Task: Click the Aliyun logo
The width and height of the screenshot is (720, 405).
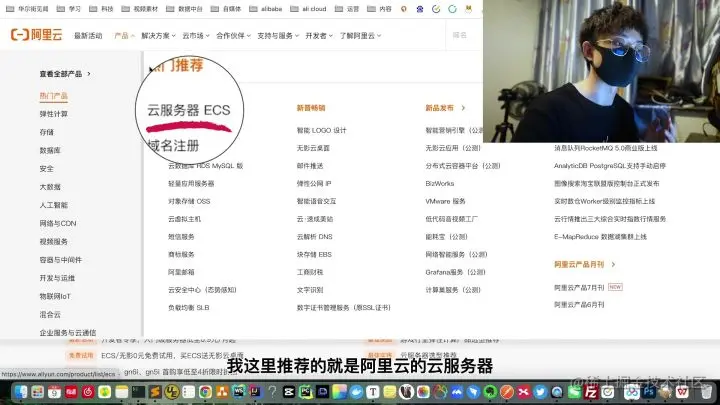Action: click(x=36, y=35)
